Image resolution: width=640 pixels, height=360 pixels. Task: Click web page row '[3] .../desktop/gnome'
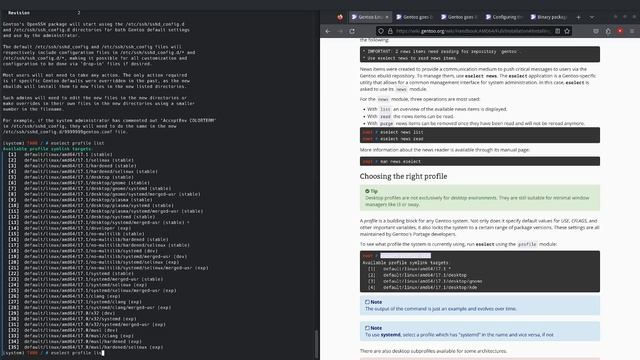(425, 281)
